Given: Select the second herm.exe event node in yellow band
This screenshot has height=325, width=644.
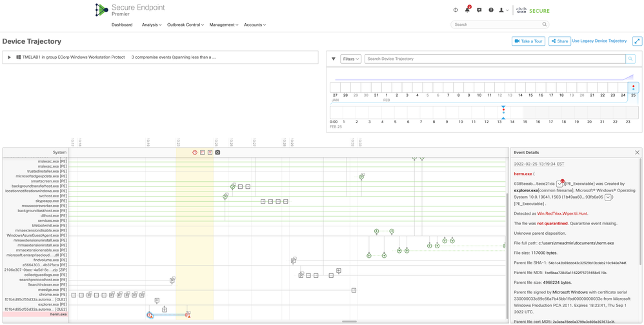Looking at the screenshot, I should coord(187,315).
